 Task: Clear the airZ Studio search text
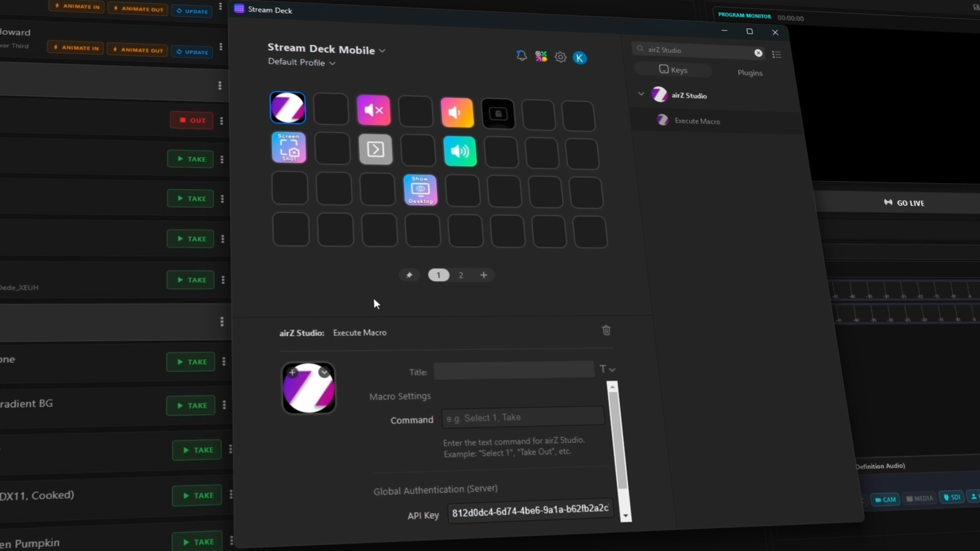[x=758, y=53]
